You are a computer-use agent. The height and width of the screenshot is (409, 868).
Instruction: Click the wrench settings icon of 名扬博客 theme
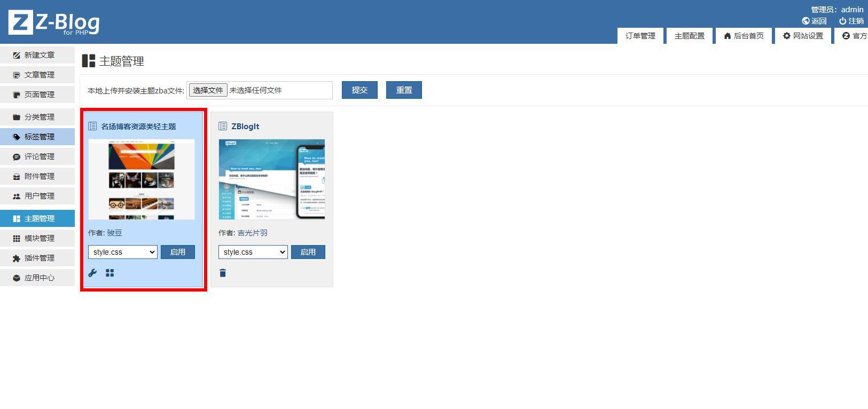pyautogui.click(x=92, y=273)
